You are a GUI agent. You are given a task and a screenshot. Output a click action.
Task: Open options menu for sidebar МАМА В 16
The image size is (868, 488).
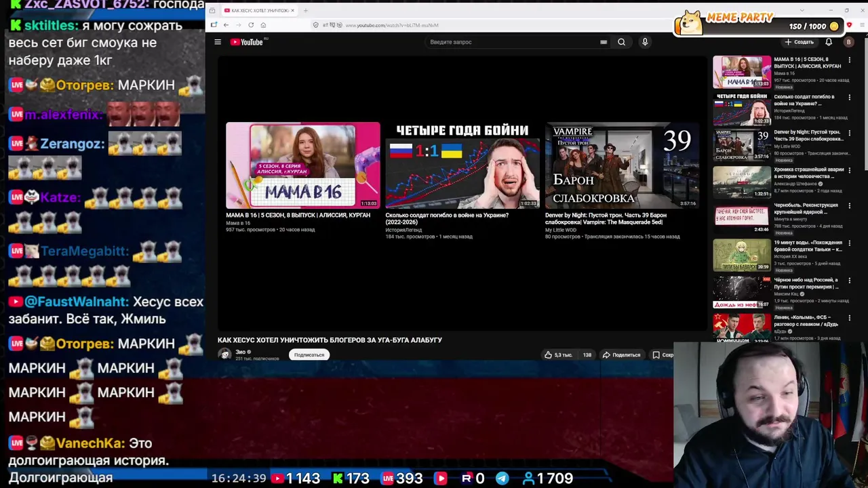(x=849, y=60)
